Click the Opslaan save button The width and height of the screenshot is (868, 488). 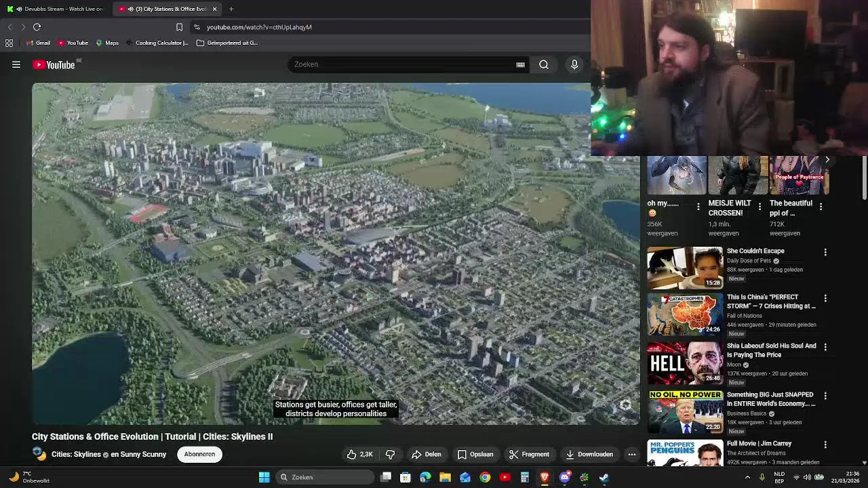(475, 454)
